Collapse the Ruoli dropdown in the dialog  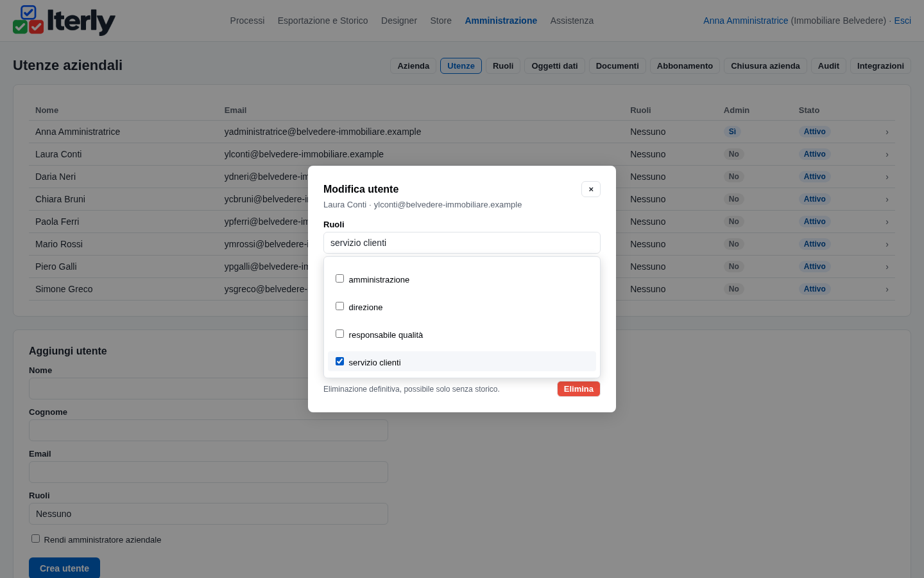462,243
